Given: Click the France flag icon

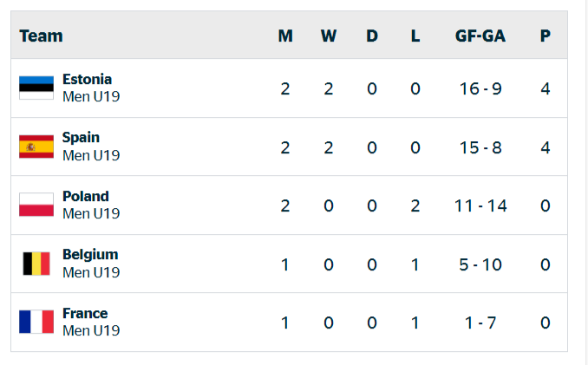Looking at the screenshot, I should pyautogui.click(x=36, y=323).
